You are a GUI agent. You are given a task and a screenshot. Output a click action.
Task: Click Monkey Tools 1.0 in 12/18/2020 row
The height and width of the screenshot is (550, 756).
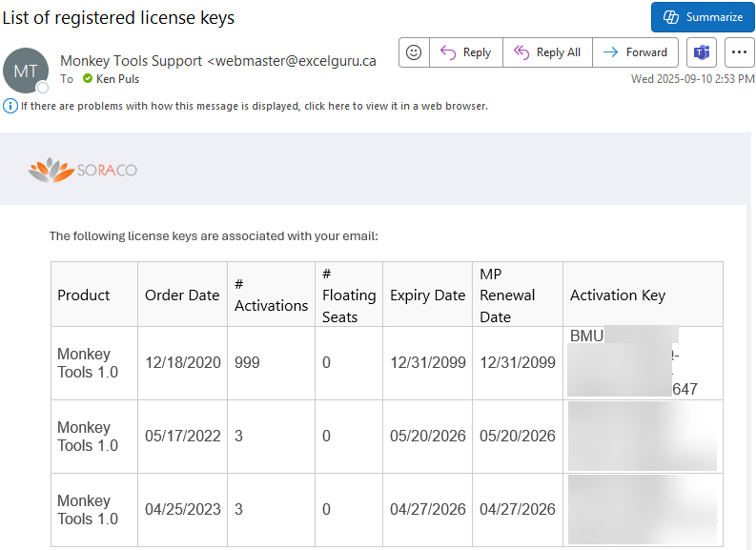pyautogui.click(x=88, y=363)
